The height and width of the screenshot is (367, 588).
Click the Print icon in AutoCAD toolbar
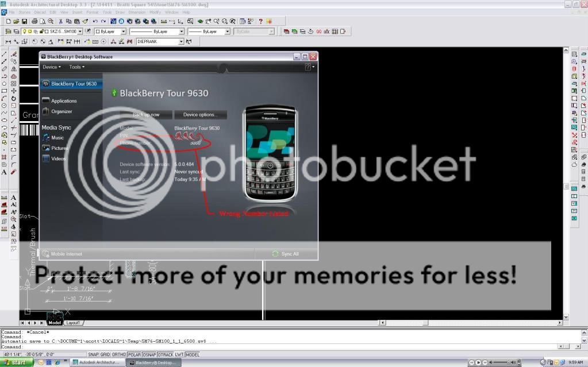(34, 21)
